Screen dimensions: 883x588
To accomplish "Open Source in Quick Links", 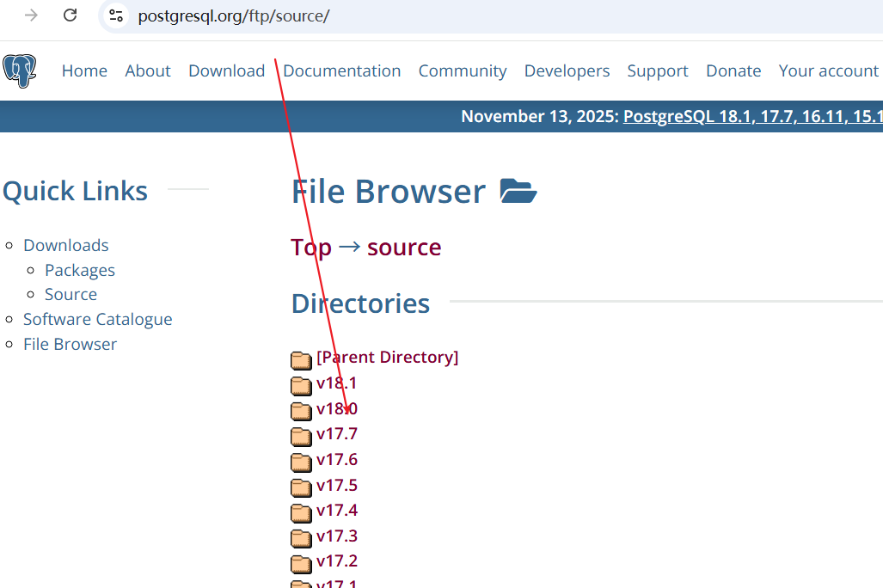I will pyautogui.click(x=71, y=295).
